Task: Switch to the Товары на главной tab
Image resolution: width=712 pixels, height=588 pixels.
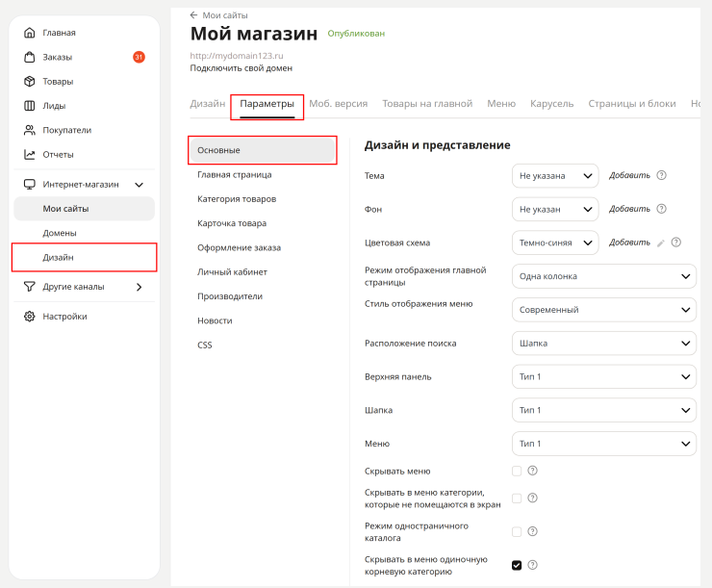Action: coord(427,104)
